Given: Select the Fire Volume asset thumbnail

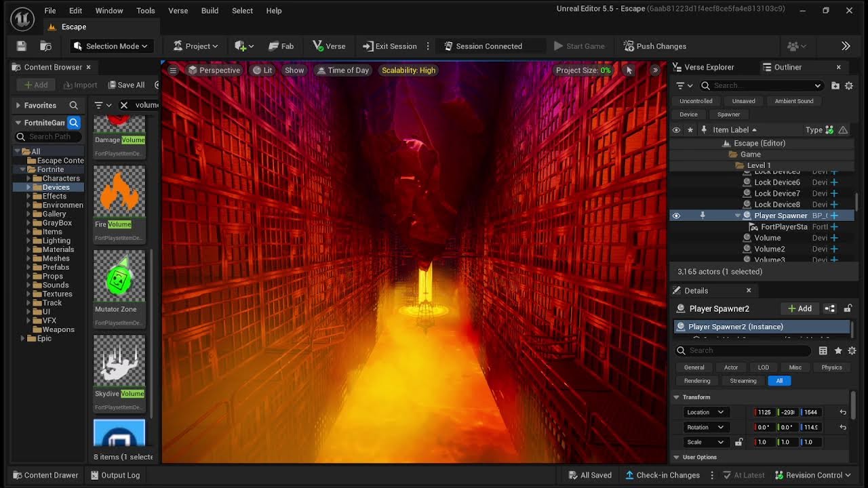Looking at the screenshot, I should (x=119, y=191).
